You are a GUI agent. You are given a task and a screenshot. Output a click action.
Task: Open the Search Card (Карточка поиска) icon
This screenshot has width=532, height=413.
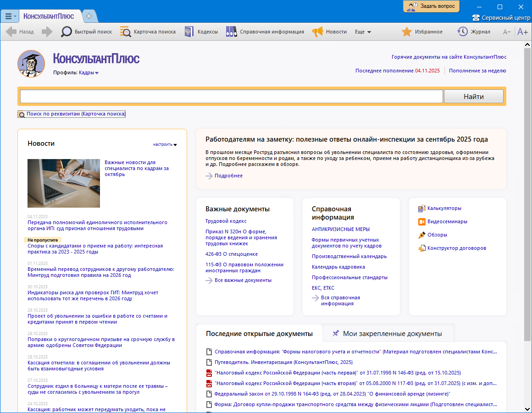pos(125,32)
